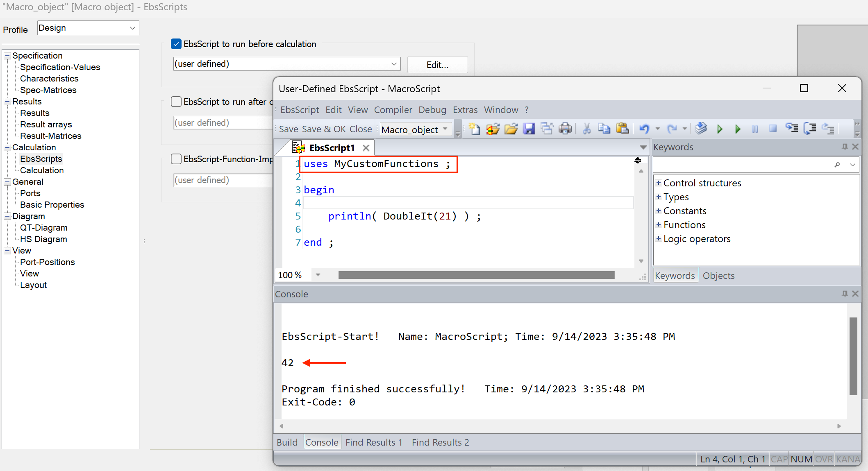Open the EbsScript menu
868x471 pixels.
click(300, 110)
